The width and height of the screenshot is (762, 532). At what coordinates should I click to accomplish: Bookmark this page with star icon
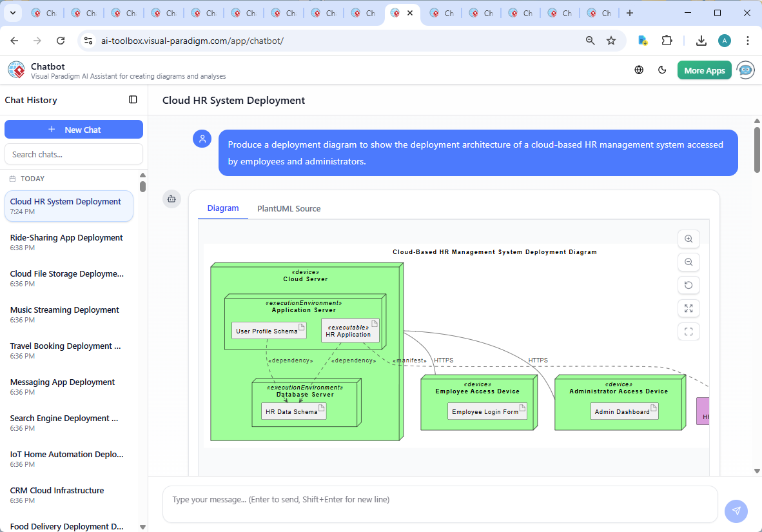coord(611,41)
